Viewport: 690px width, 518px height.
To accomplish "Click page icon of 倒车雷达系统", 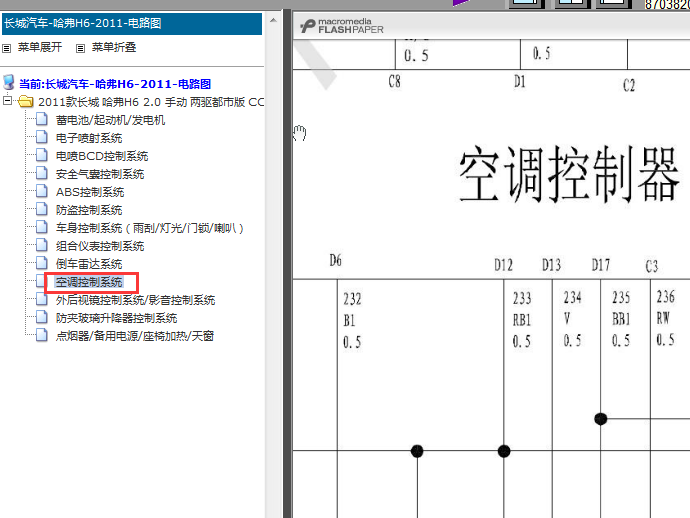I will point(42,263).
